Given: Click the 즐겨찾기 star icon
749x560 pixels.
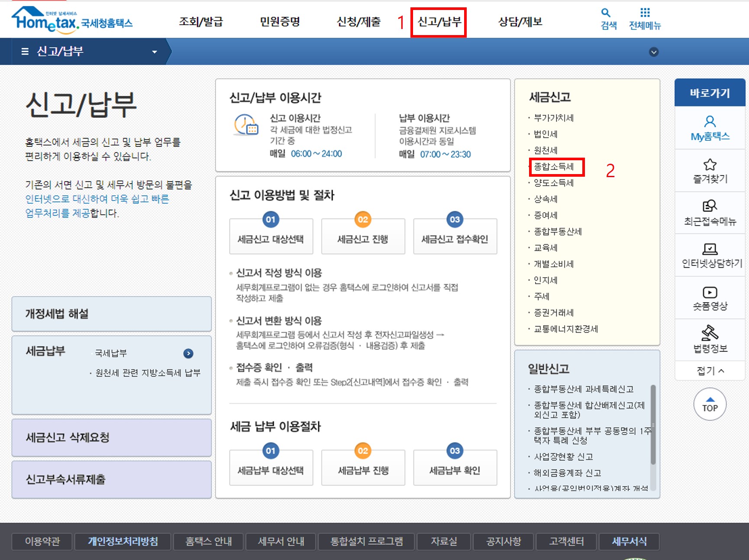Looking at the screenshot, I should tap(710, 165).
